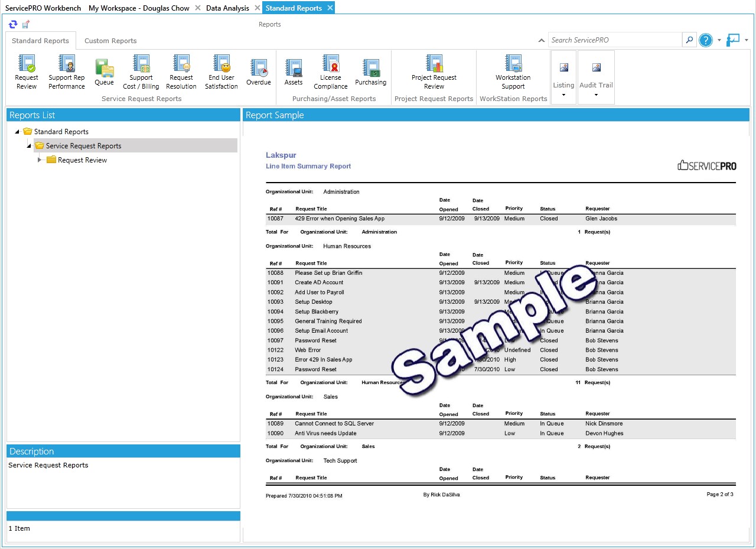Open the Workstation Support report
This screenshot has width=756, height=549.
513,72
